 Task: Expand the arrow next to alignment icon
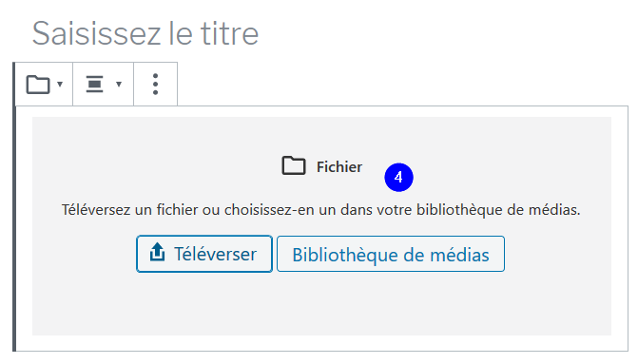pyautogui.click(x=119, y=85)
